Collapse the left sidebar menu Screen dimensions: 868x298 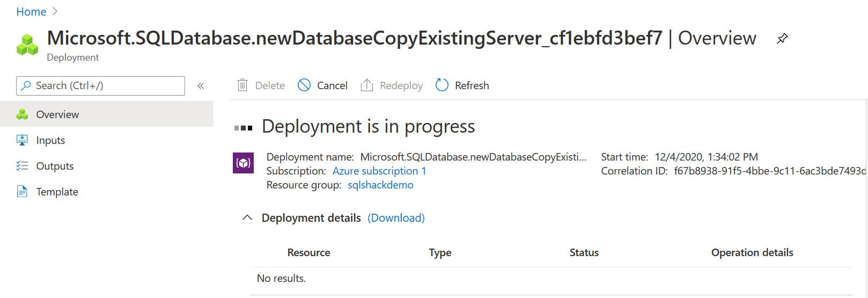[201, 86]
